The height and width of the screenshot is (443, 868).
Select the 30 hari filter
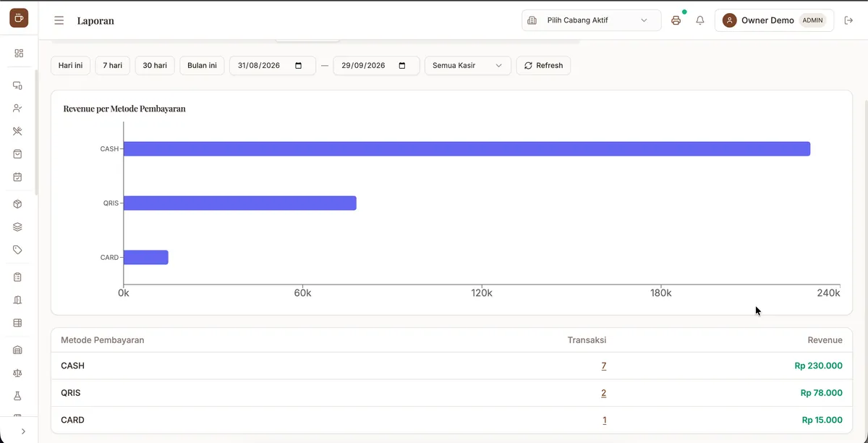click(155, 65)
